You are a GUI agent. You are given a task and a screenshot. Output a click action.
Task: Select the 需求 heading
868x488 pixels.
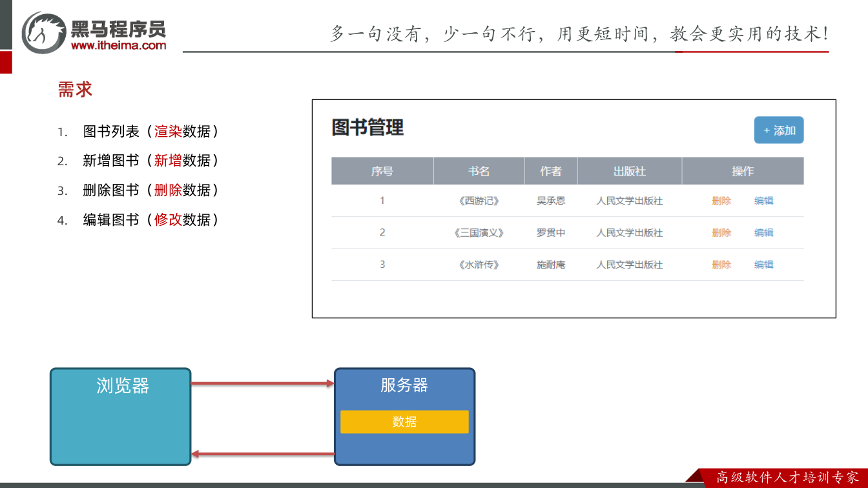76,90
